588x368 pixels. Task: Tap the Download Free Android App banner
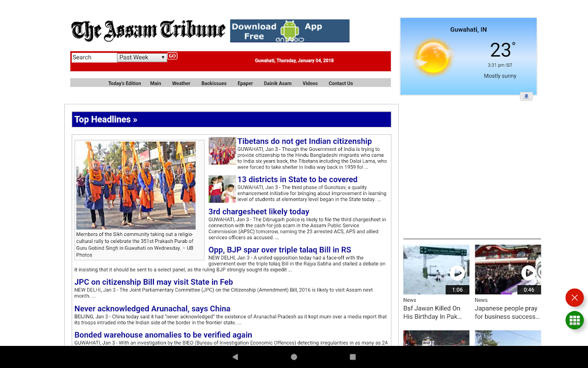pyautogui.click(x=290, y=31)
